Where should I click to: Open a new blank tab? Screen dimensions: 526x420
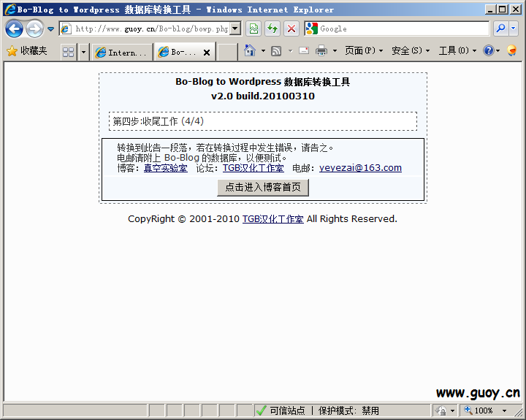(227, 53)
